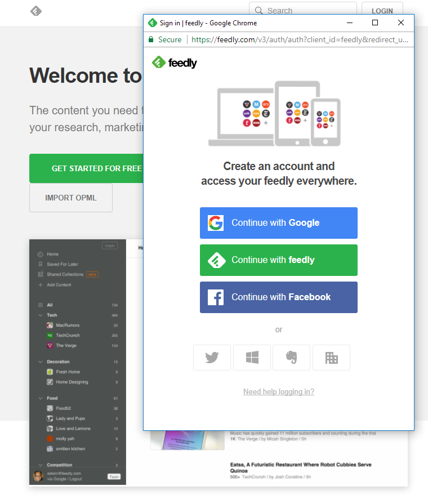Click the feedly logo in popup header
The image size is (428, 504).
coord(174,63)
